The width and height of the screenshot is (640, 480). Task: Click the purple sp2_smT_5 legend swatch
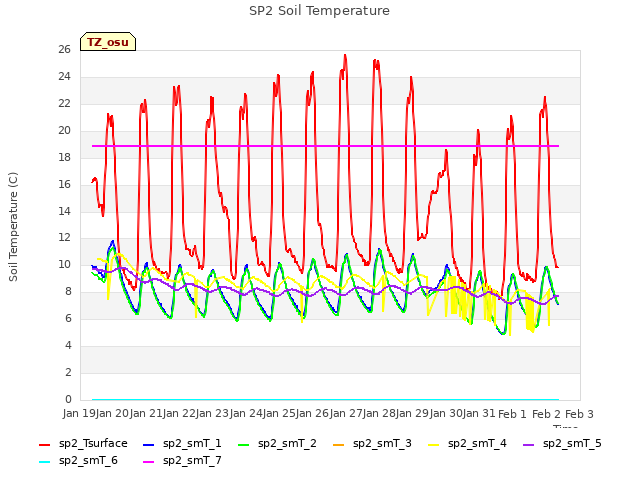tap(529, 444)
